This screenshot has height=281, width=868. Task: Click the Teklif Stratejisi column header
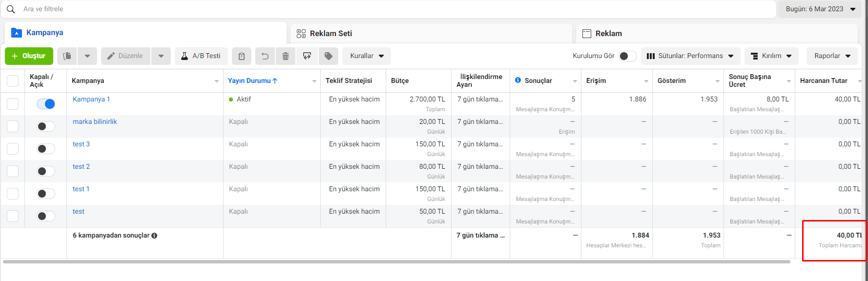pyautogui.click(x=349, y=81)
